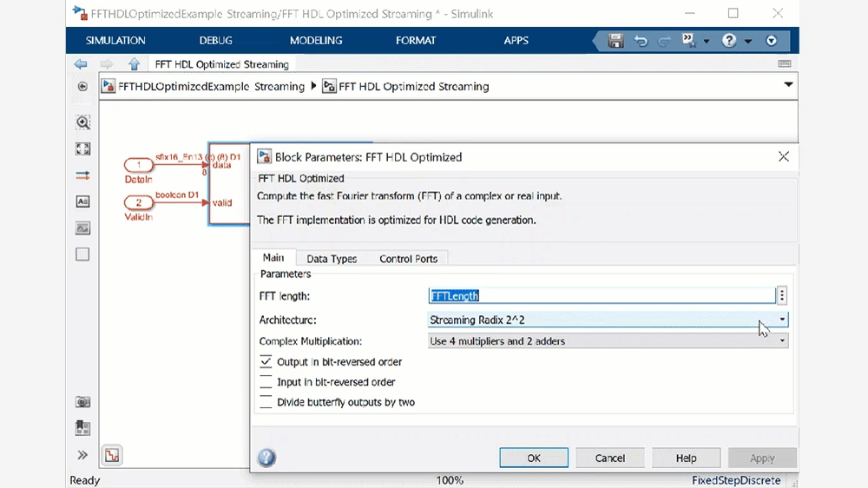Click the FFT length input field
Viewport: 868px width, 488px height.
(x=602, y=296)
